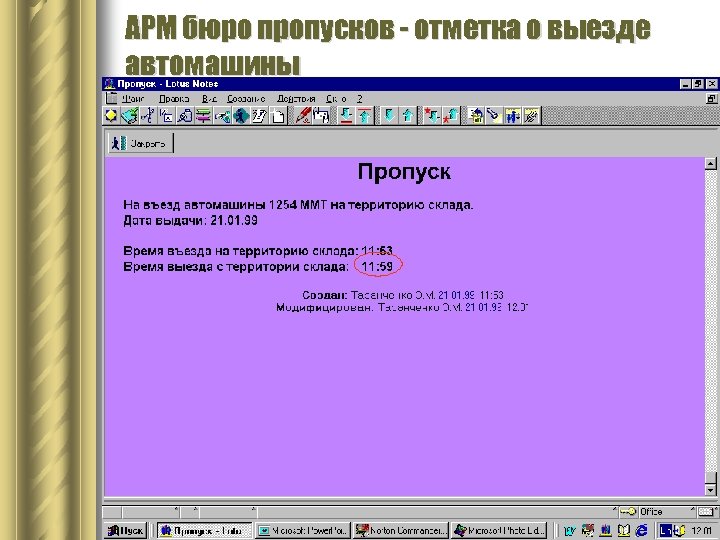720x540 pixels.
Task: Click the Пропуск form heading
Action: tap(404, 172)
